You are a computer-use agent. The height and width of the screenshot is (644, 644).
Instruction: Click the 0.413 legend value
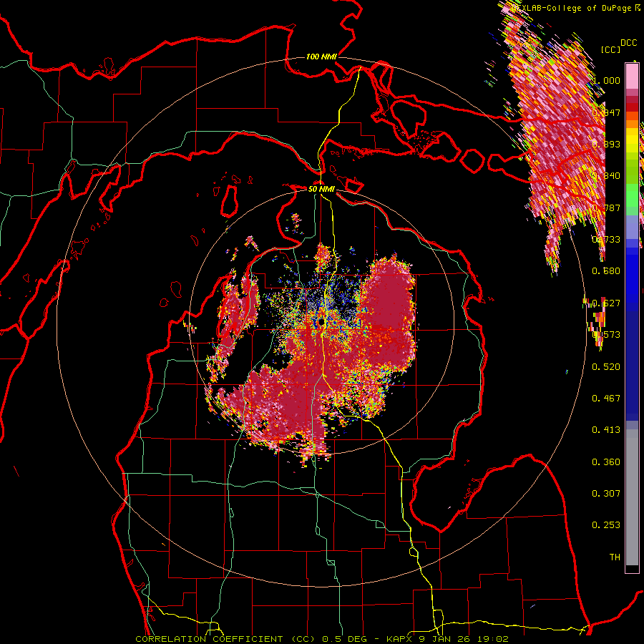(606, 430)
